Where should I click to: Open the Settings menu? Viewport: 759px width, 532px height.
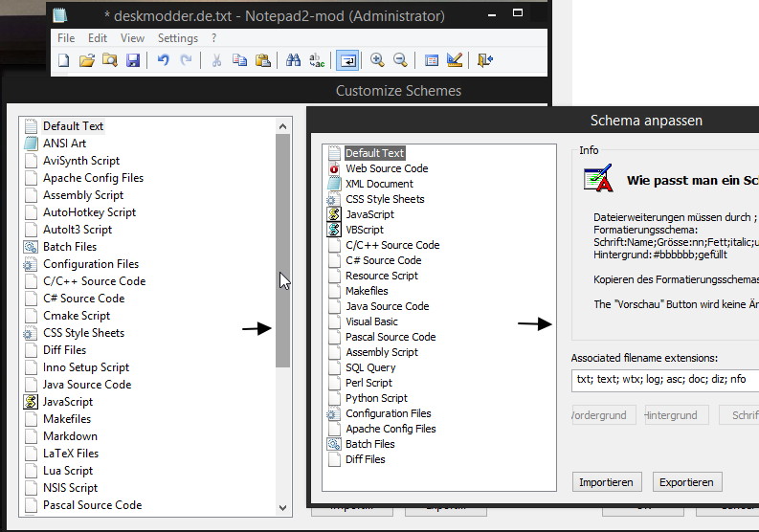coord(178,38)
